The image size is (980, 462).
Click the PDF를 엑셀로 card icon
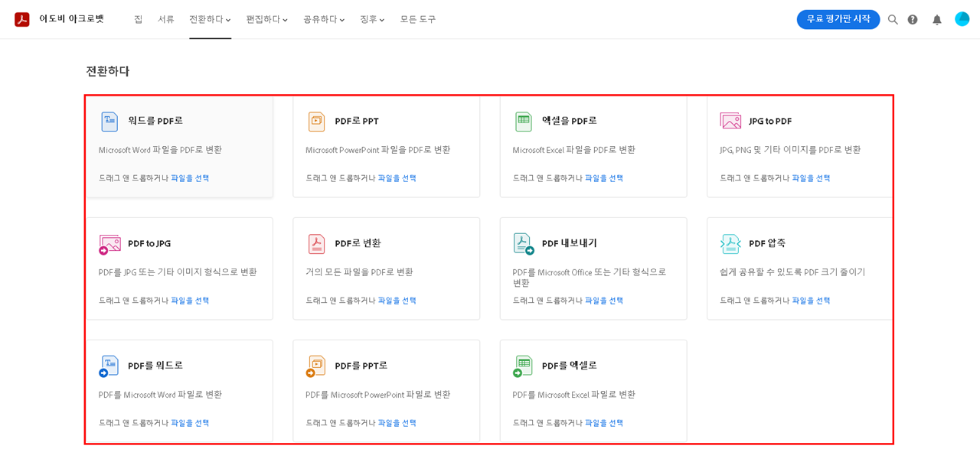(524, 366)
